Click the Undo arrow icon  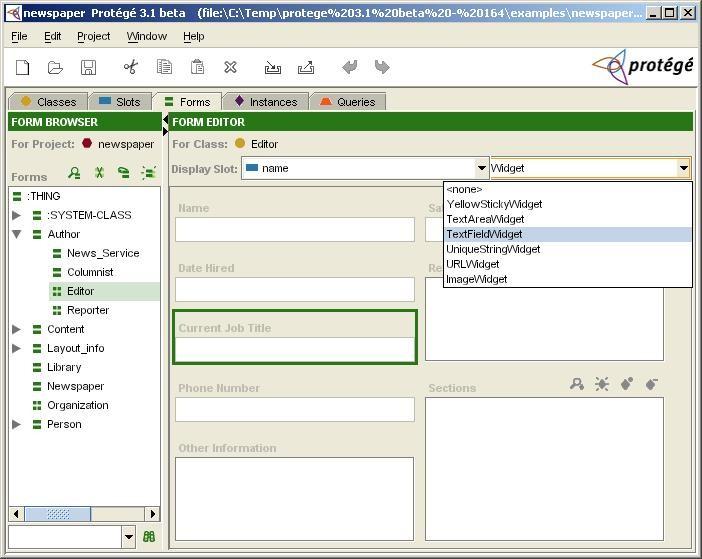350,68
